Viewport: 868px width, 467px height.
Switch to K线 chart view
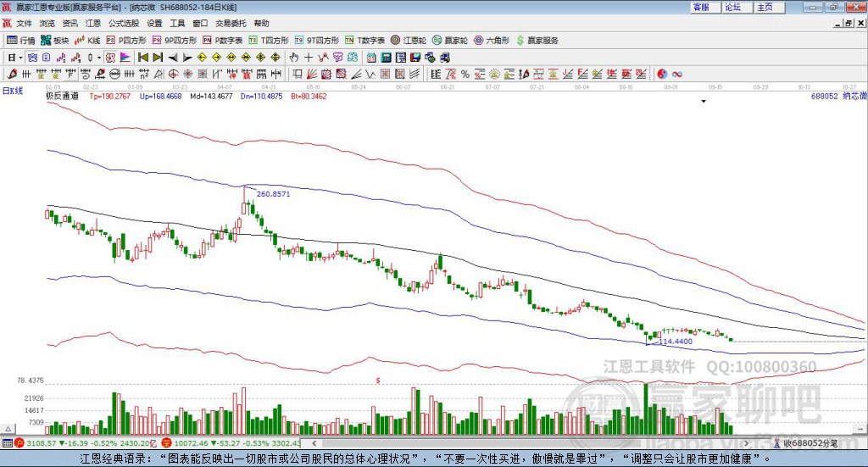[x=87, y=41]
